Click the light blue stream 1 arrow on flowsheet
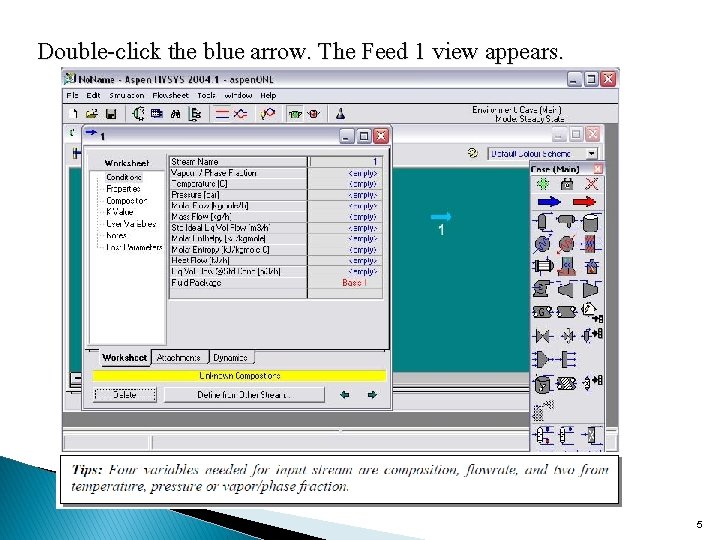The width and height of the screenshot is (720, 540). point(441,217)
